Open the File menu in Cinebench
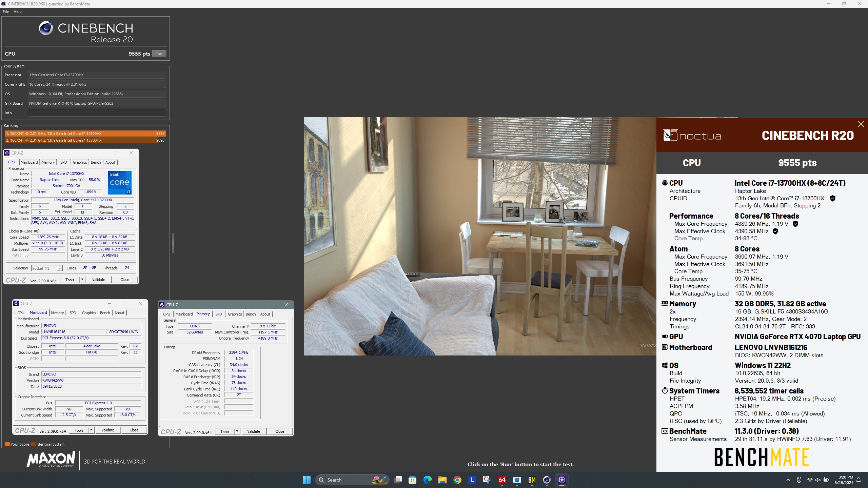The width and height of the screenshot is (868, 488). 6,12
